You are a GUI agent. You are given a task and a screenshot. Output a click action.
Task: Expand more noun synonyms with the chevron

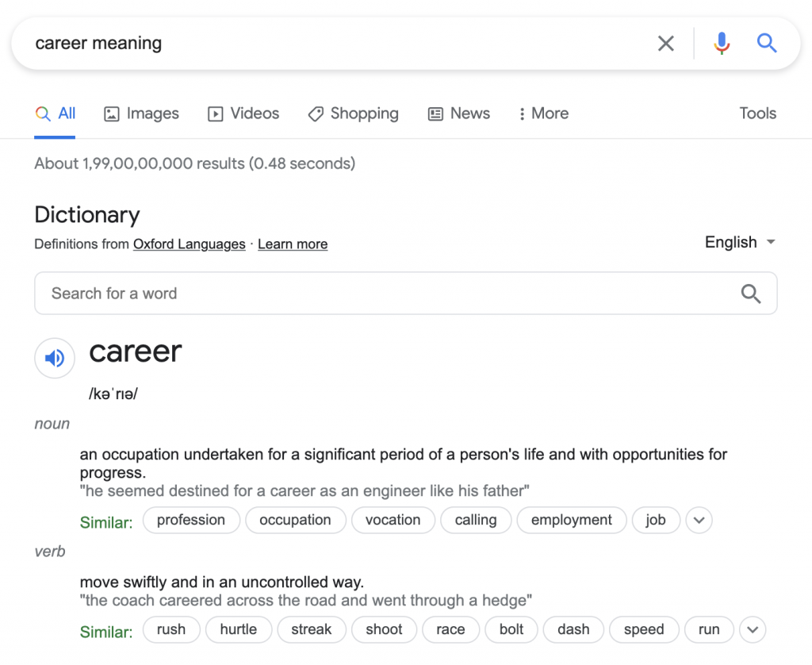(x=699, y=520)
